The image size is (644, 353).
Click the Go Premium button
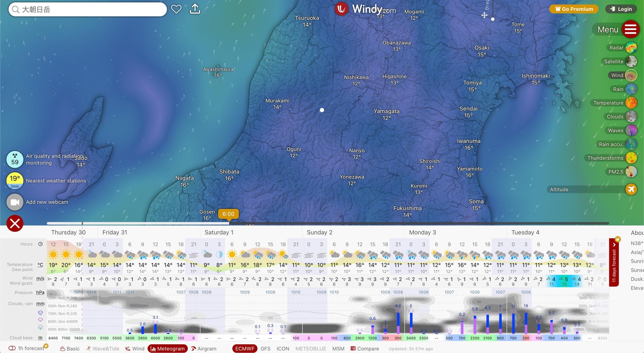pyautogui.click(x=574, y=9)
